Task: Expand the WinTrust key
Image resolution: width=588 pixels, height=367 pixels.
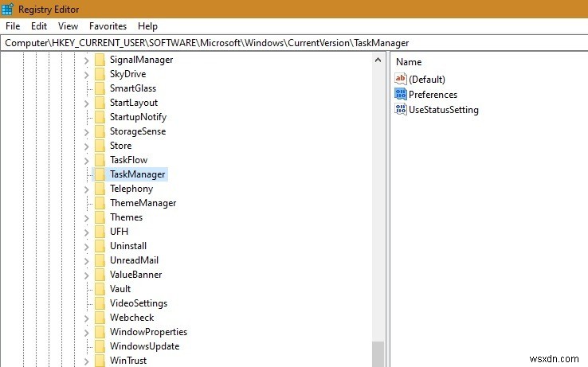Action: [x=86, y=361]
